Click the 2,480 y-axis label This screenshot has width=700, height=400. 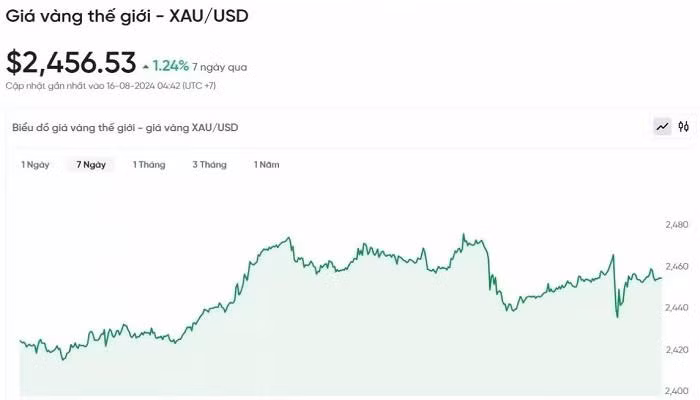tap(677, 225)
